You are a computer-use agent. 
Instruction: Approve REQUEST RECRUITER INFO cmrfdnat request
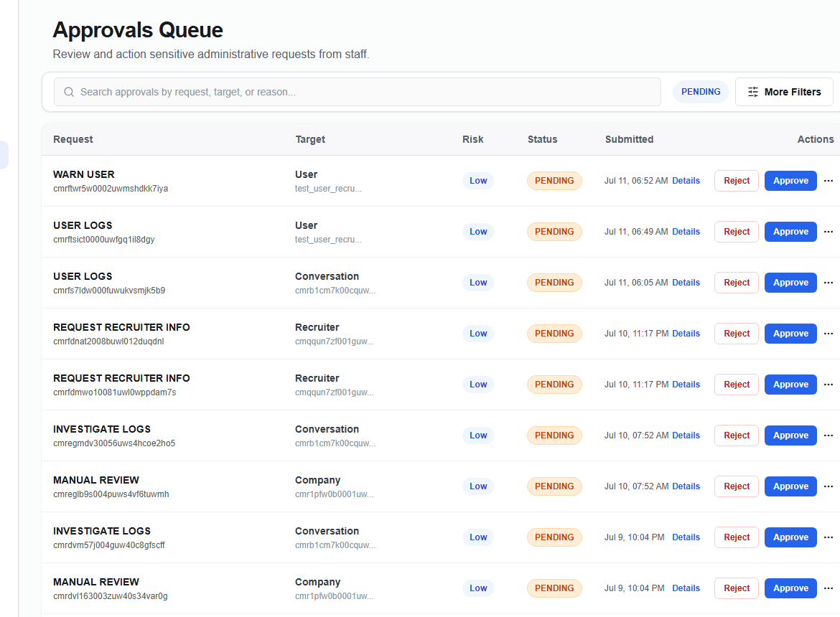pyautogui.click(x=790, y=334)
